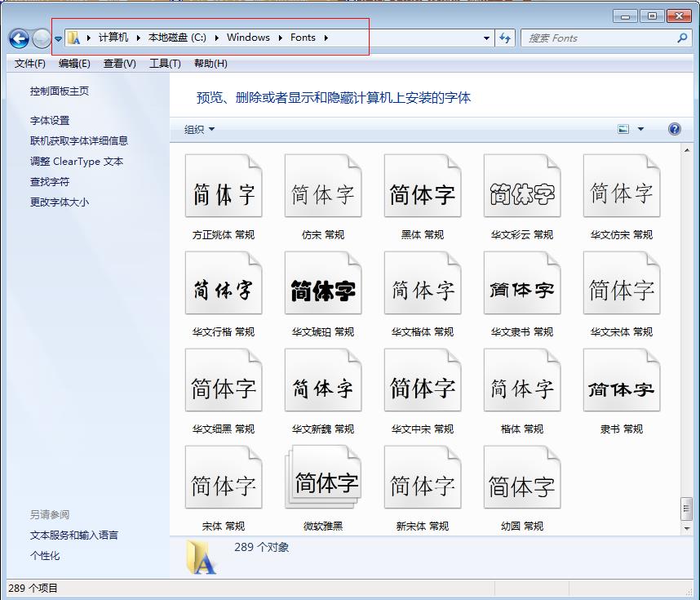Open 控制面板主页 link
The width and height of the screenshot is (700, 600).
(60, 91)
